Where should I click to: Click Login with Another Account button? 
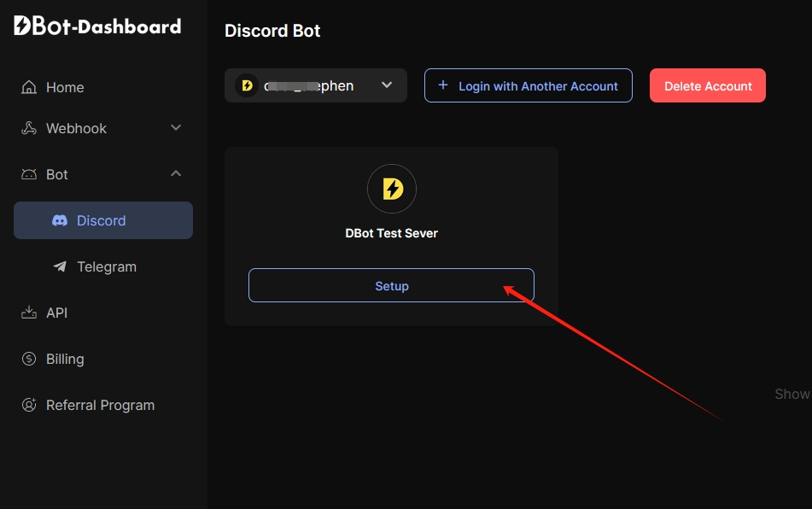click(529, 85)
